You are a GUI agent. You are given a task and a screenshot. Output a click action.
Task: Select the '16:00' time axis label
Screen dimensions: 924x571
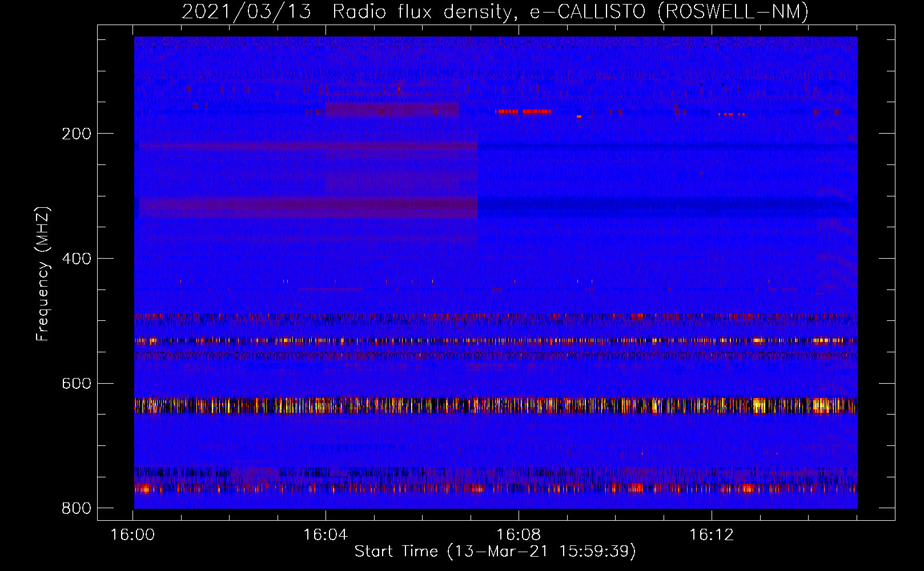click(132, 535)
